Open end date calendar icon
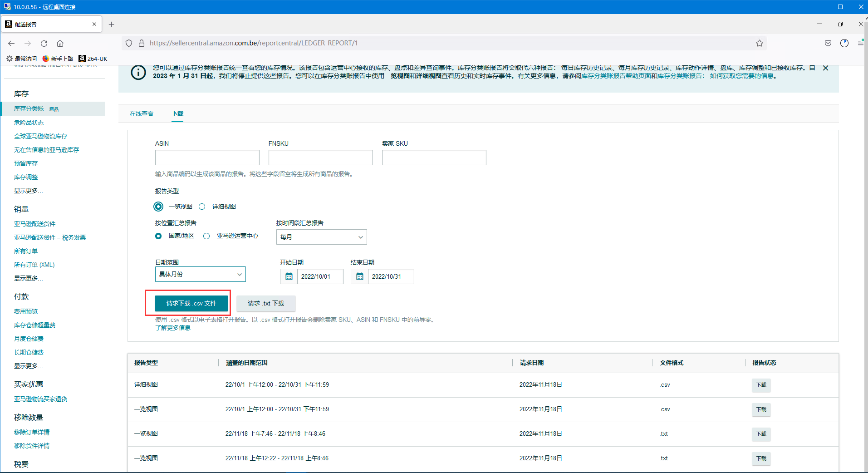The width and height of the screenshot is (868, 473). point(360,276)
